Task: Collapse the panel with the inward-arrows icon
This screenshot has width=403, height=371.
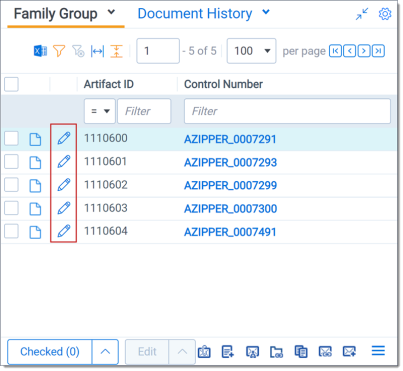Action: tap(362, 14)
